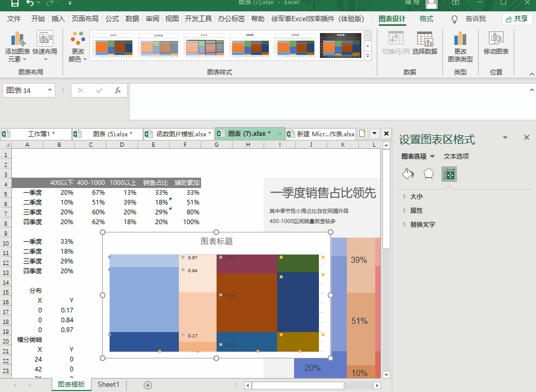
Task: Switch to the Sheet1 worksheet tab
Action: pos(109,385)
